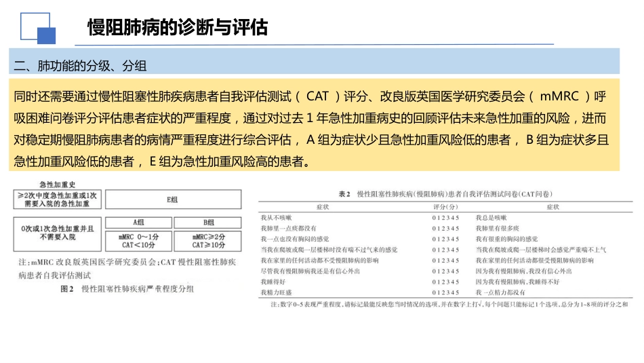The image size is (644, 363).
Task: Click the table cell '我有很重的胸闷的感觉'
Action: pyautogui.click(x=506, y=240)
